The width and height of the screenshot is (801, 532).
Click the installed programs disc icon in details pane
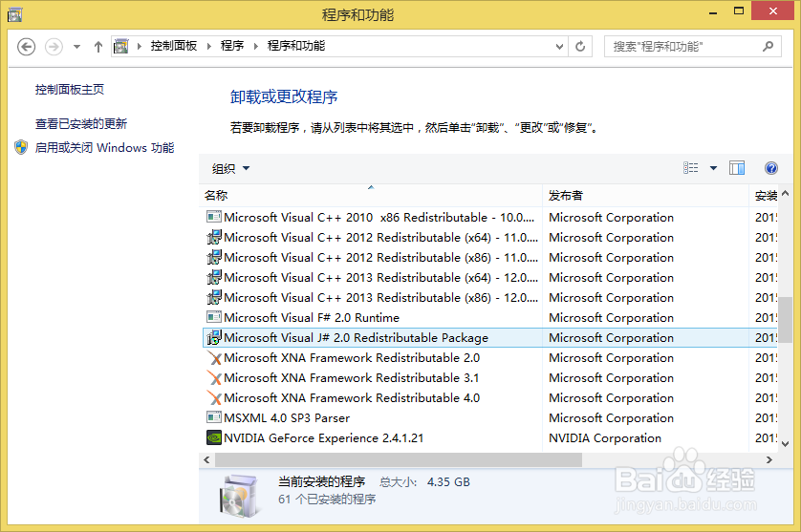coord(239,495)
